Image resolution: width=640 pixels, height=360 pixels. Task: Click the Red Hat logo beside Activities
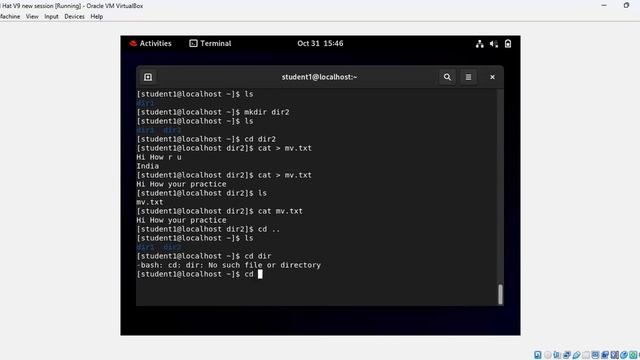[x=133, y=43]
